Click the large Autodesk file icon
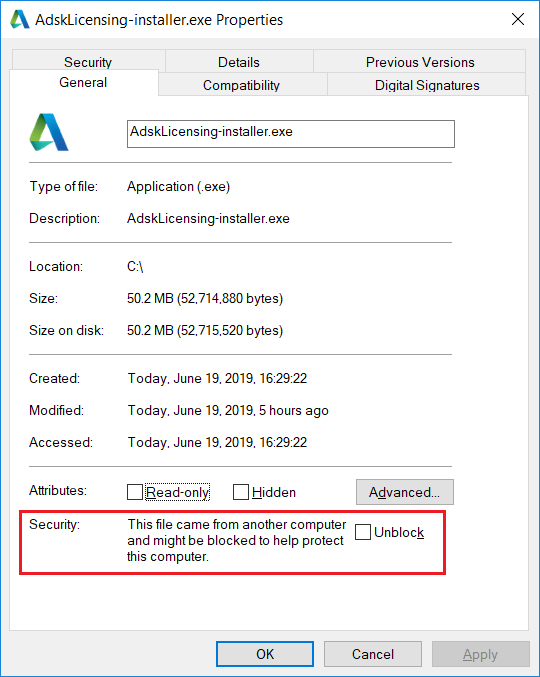Image resolution: width=540 pixels, height=677 pixels. point(49,132)
